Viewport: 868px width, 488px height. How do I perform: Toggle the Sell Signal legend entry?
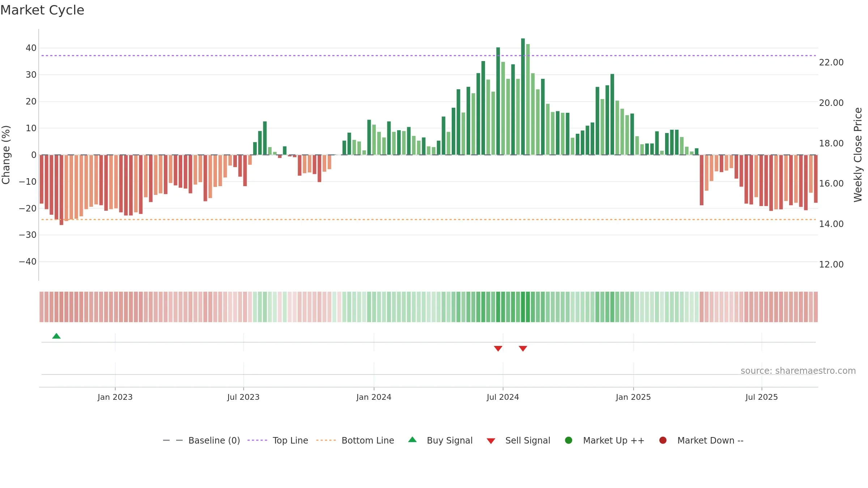point(518,440)
